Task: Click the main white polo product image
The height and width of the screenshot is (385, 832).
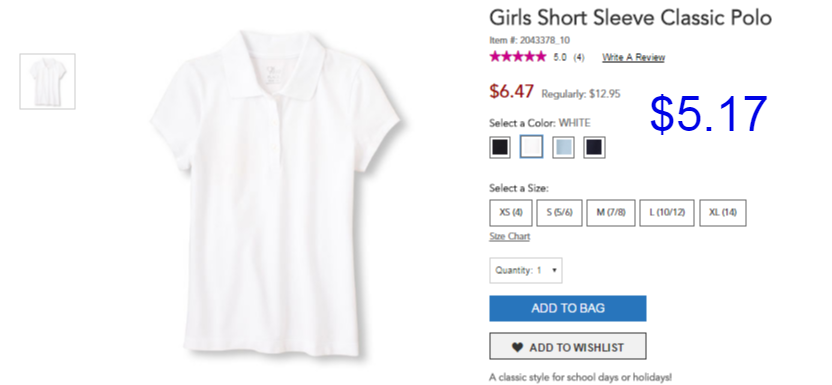Action: [x=275, y=195]
